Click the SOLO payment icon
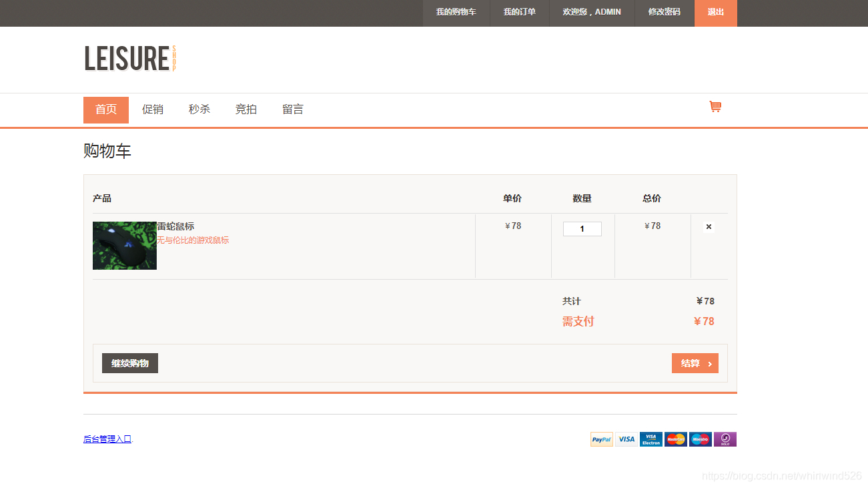This screenshot has height=488, width=868. [725, 439]
